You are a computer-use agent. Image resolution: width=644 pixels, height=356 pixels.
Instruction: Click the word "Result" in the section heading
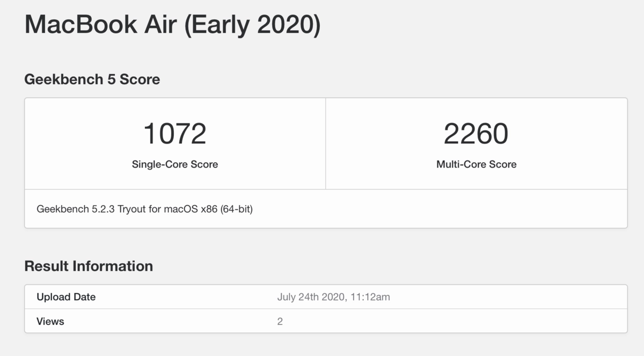pyautogui.click(x=47, y=266)
